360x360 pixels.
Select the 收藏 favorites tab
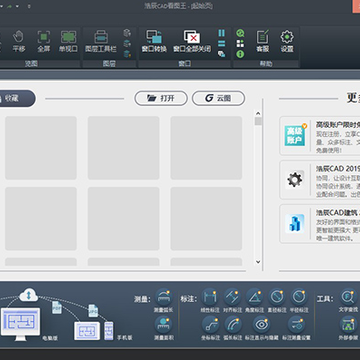[x=16, y=98]
